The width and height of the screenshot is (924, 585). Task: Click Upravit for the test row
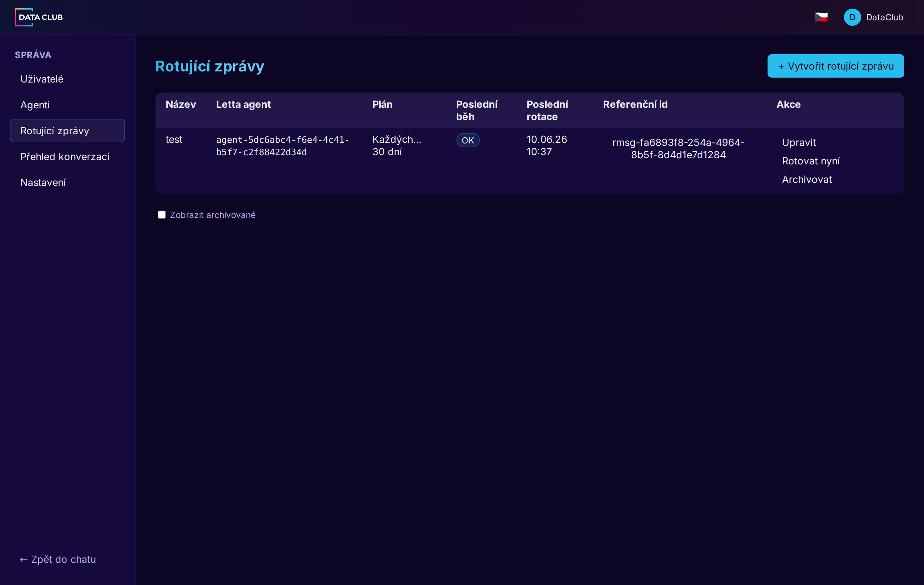799,142
